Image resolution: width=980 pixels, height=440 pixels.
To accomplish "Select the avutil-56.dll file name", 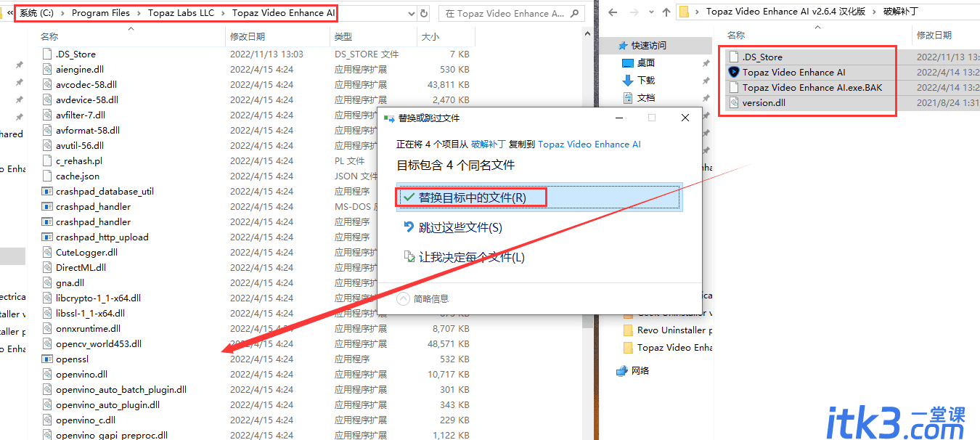I will tap(80, 145).
